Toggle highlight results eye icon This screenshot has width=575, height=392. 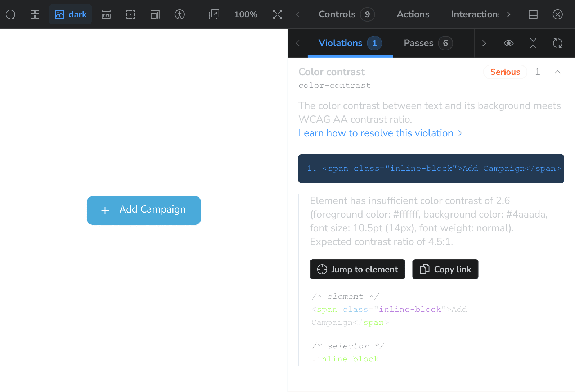[509, 43]
